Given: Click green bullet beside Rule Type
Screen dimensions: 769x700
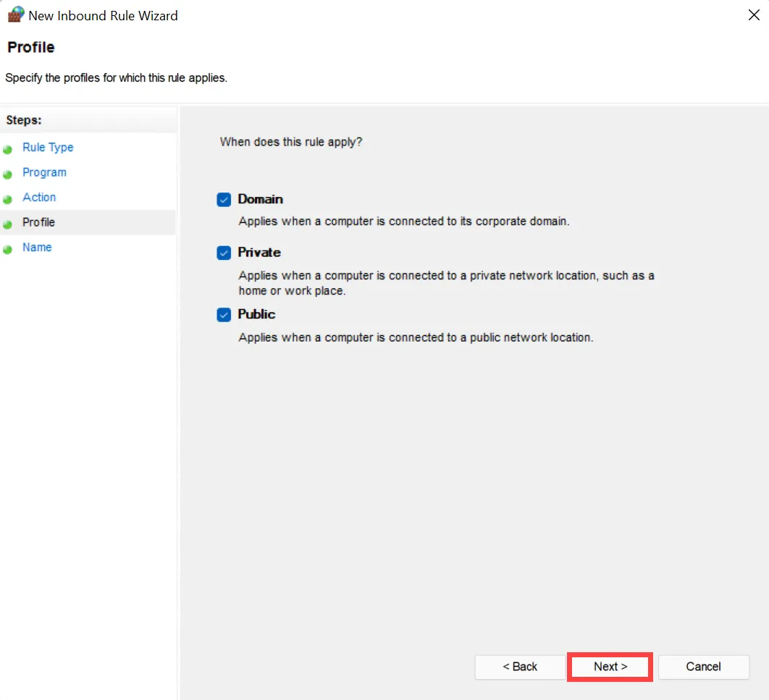Looking at the screenshot, I should coord(7,150).
